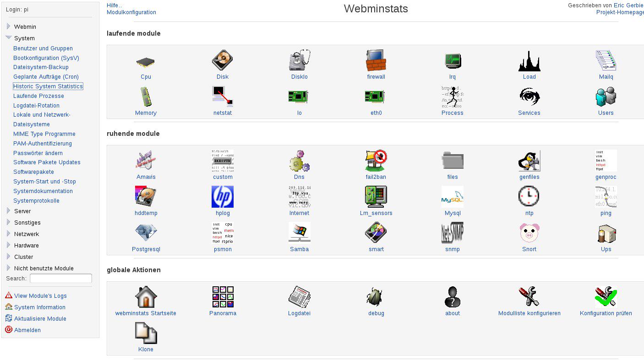Click the firewall brick wall icon
The height and width of the screenshot is (360, 644).
tap(376, 61)
